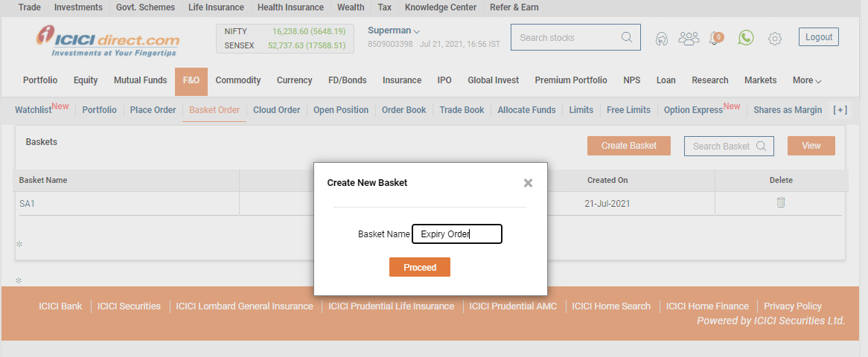Click the Logout button

[x=819, y=37]
